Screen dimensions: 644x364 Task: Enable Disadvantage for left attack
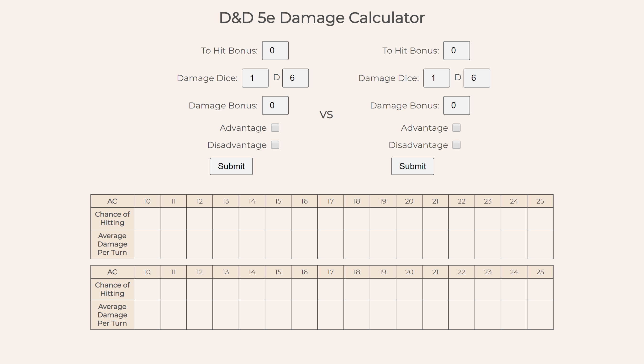[x=275, y=145]
